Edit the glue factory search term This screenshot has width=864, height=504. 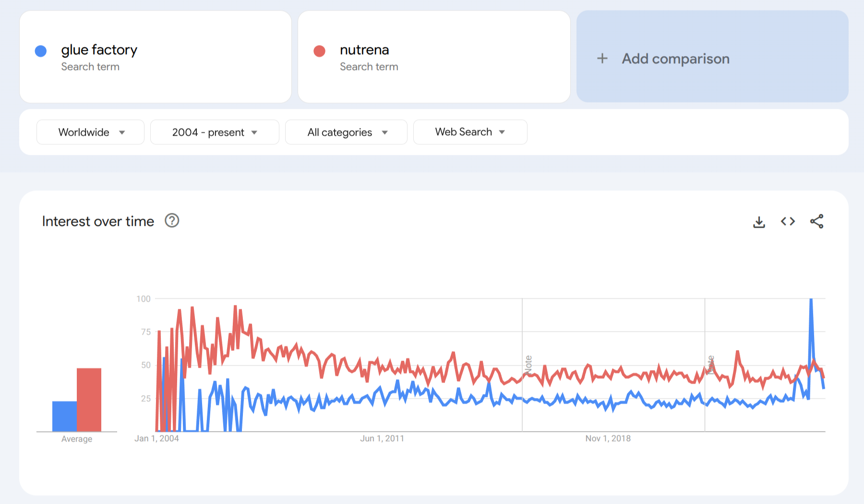click(99, 50)
